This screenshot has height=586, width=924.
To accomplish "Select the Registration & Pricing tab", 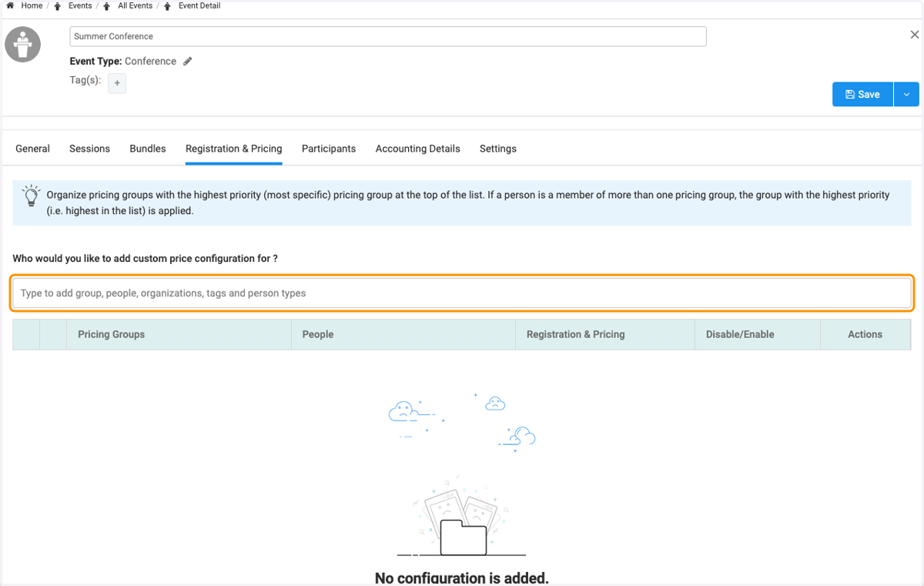I will (234, 149).
